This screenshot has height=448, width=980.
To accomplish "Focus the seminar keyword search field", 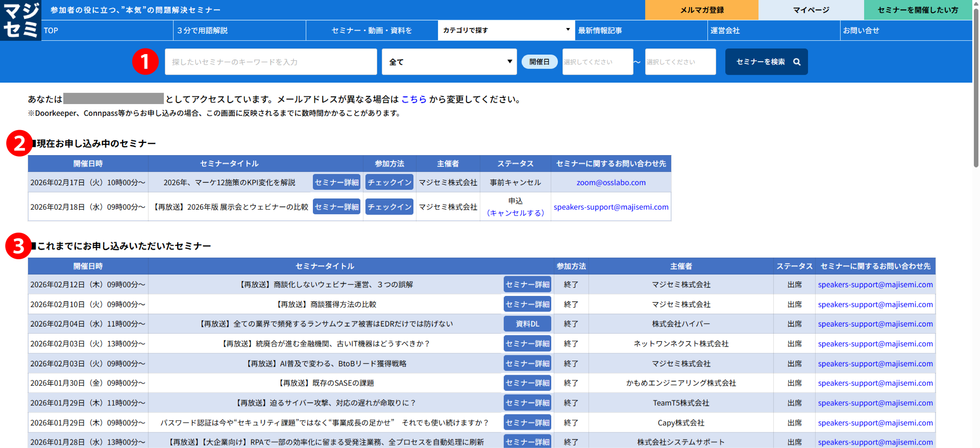I will [x=271, y=62].
